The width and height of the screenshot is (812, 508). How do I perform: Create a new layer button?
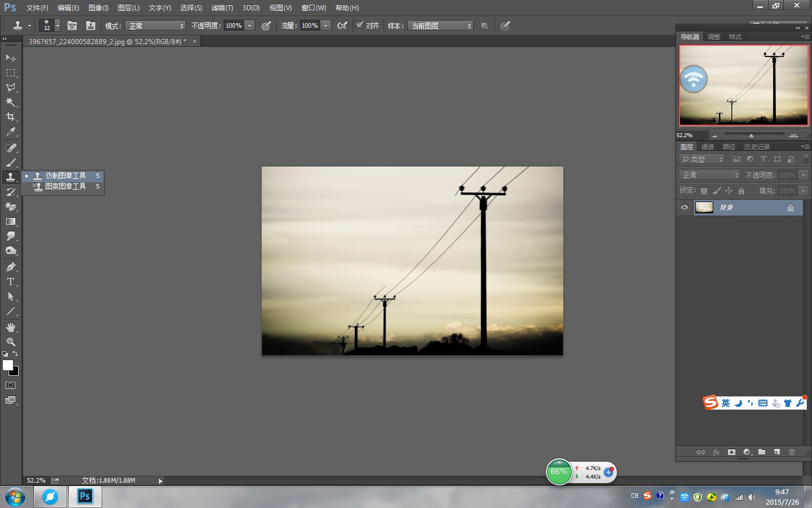(x=776, y=452)
